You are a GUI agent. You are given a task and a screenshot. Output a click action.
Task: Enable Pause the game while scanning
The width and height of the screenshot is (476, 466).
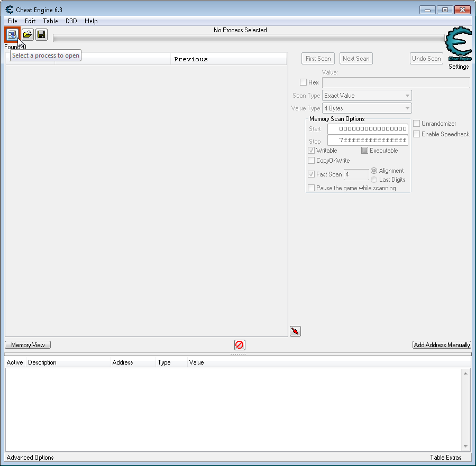311,188
